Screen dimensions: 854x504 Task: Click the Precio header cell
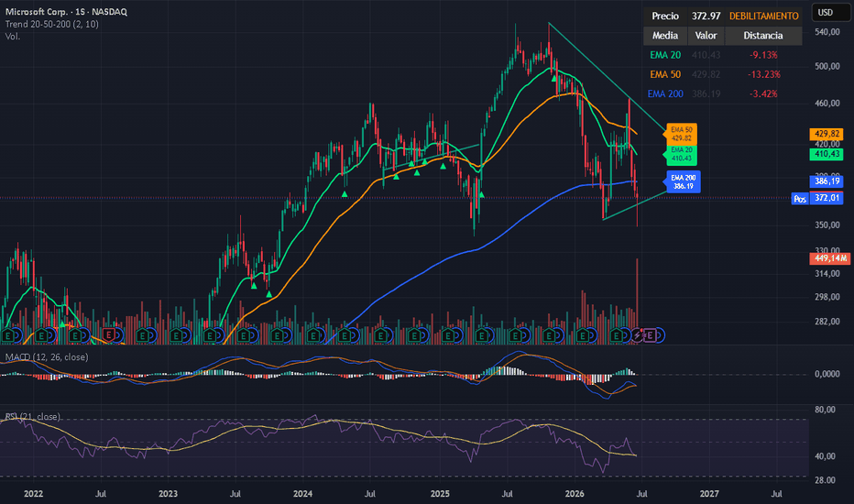pos(665,16)
